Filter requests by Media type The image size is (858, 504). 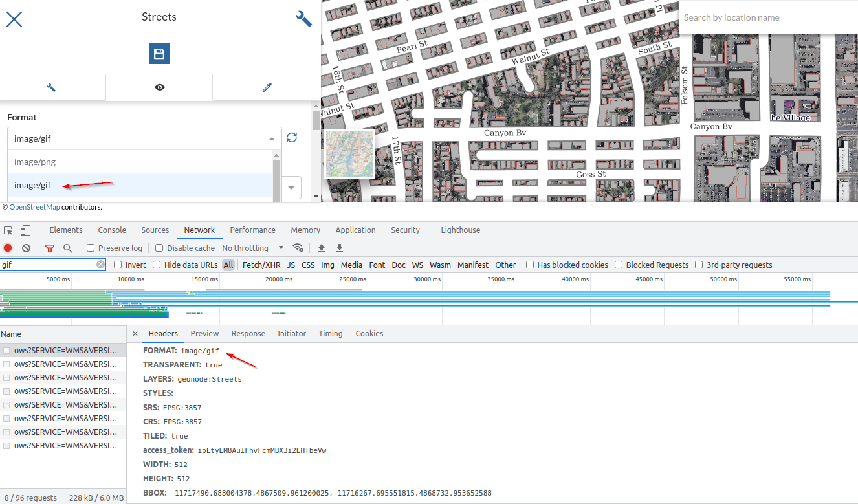tap(351, 265)
